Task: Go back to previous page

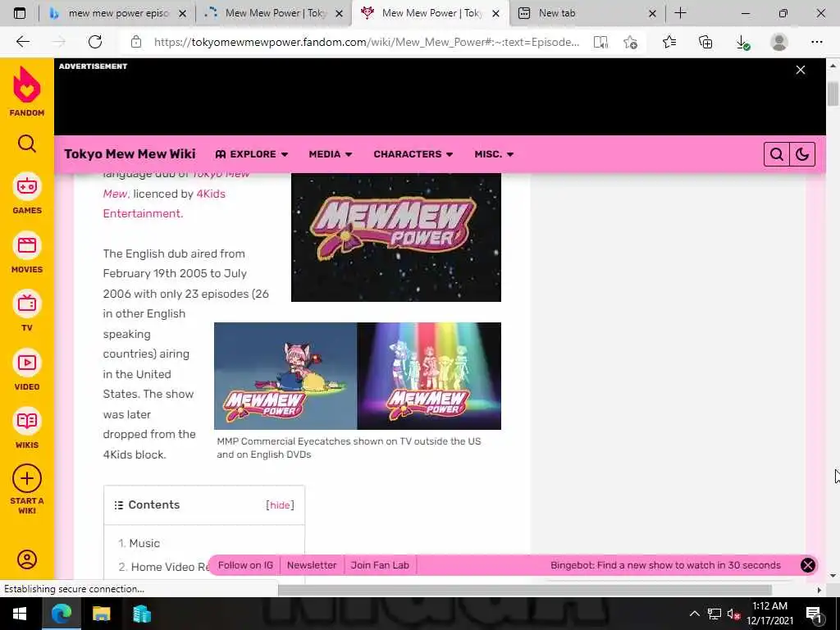Action: pyautogui.click(x=23, y=42)
